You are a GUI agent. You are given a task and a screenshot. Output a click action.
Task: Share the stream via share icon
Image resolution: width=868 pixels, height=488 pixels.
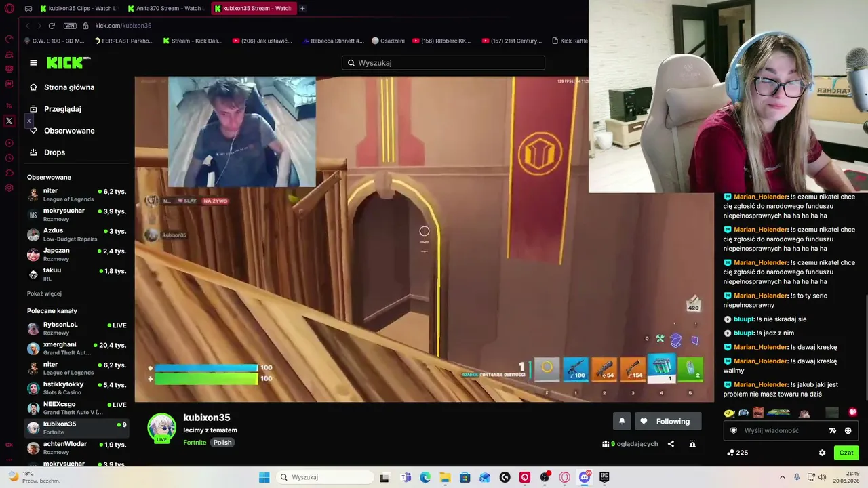671,444
